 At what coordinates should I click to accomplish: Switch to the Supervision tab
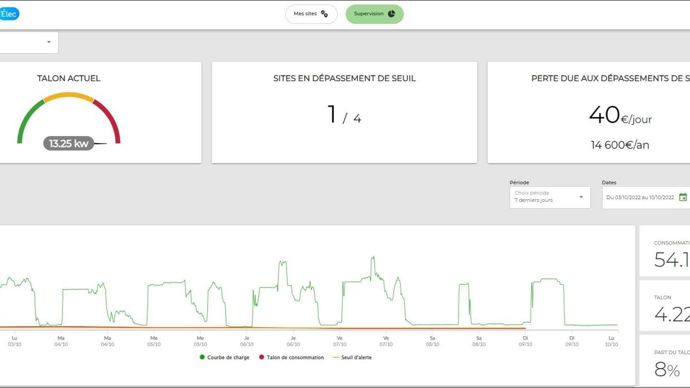point(374,14)
